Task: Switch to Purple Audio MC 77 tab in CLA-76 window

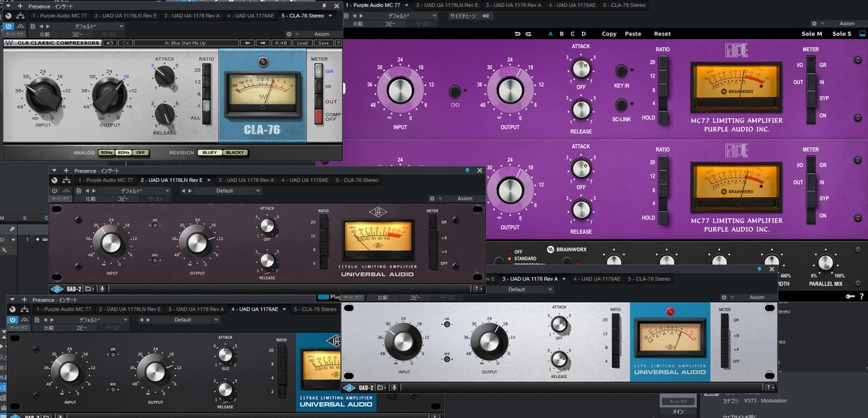Action: 60,16
